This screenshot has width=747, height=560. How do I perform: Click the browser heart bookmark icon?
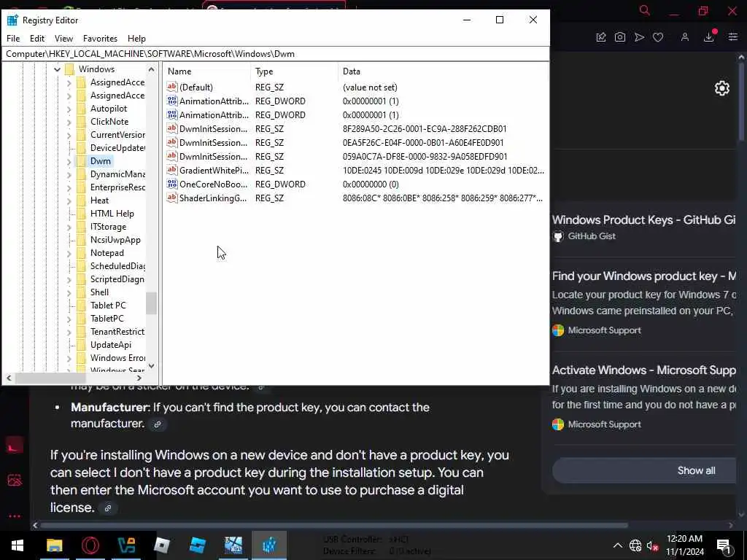658,37
